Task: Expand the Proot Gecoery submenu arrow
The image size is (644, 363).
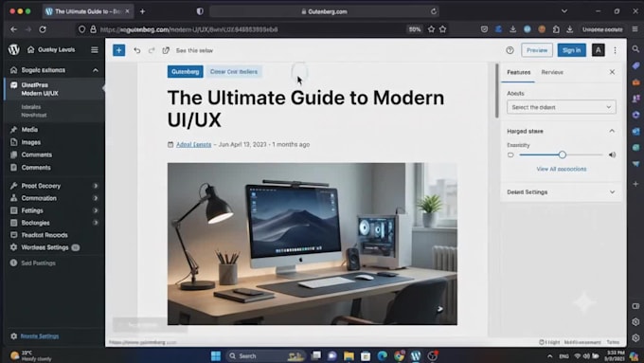Action: pos(96,186)
